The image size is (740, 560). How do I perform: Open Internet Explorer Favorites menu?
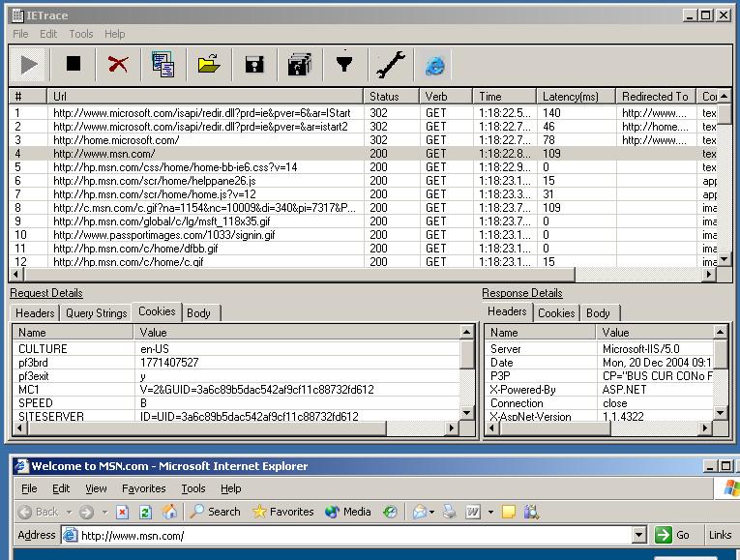click(x=143, y=488)
